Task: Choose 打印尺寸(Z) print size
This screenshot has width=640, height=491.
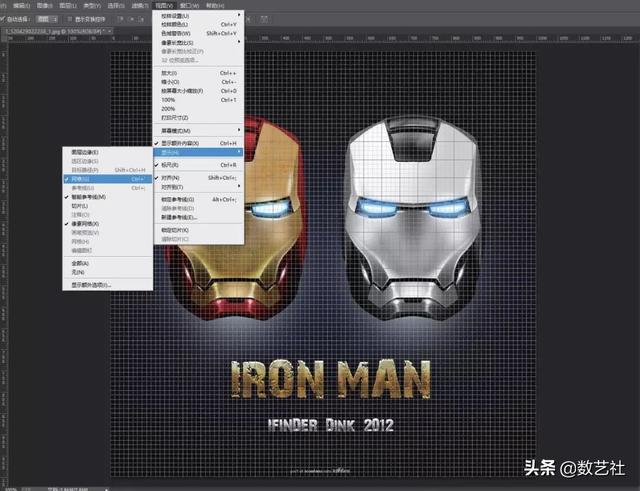Action: (x=198, y=118)
